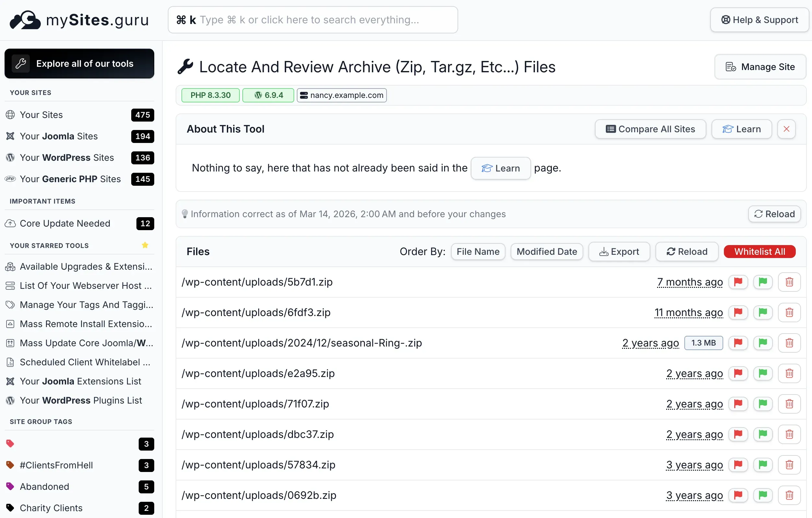This screenshot has height=518, width=812.
Task: Toggle red flag on 0692b.zip
Action: [738, 495]
